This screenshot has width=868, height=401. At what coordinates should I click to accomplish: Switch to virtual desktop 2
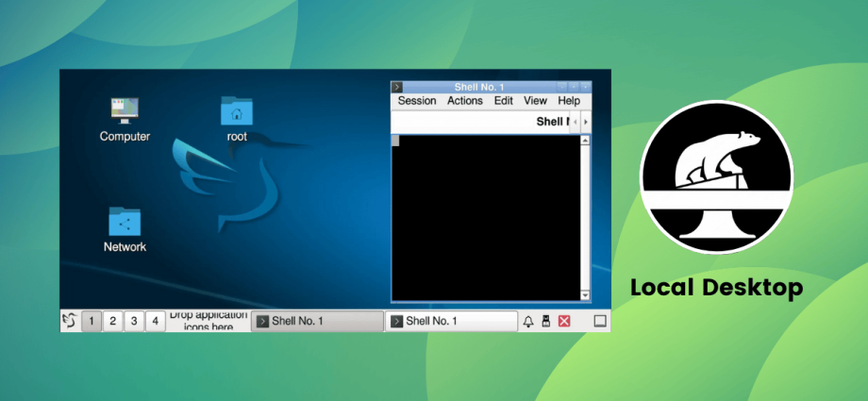coord(112,321)
